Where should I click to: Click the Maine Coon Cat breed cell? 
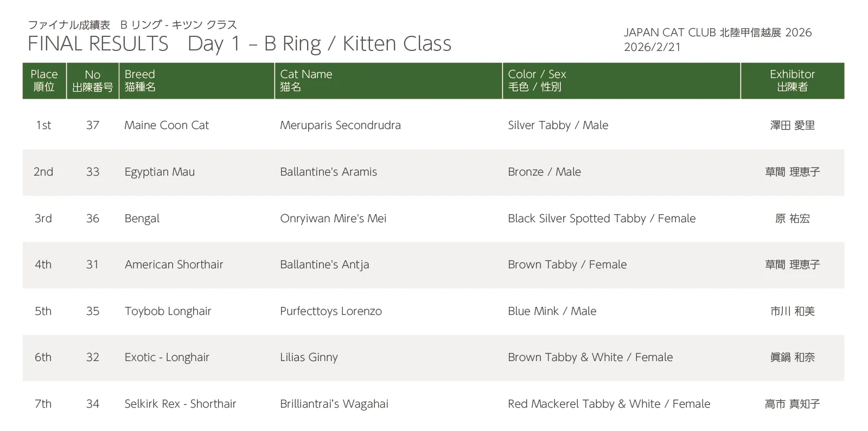[167, 125]
